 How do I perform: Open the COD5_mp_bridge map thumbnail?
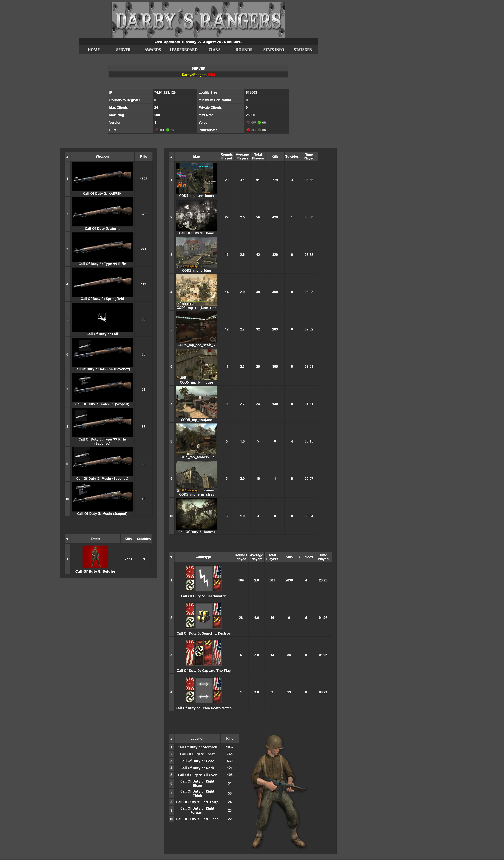click(197, 252)
